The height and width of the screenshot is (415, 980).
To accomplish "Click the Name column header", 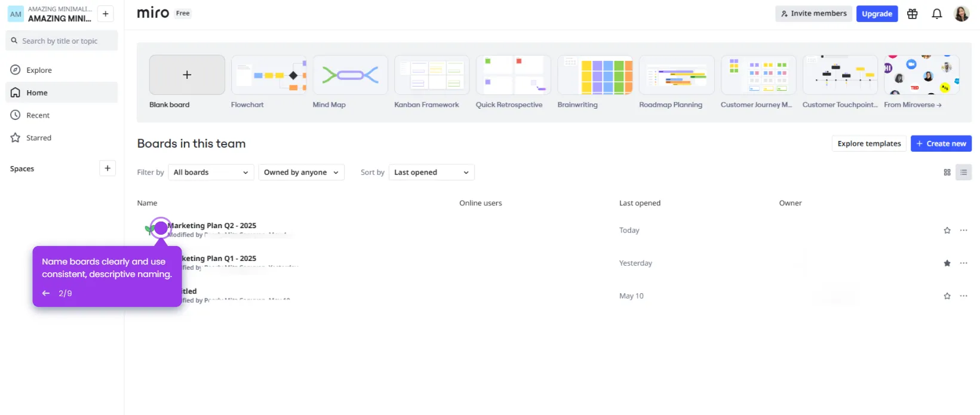I will point(147,203).
